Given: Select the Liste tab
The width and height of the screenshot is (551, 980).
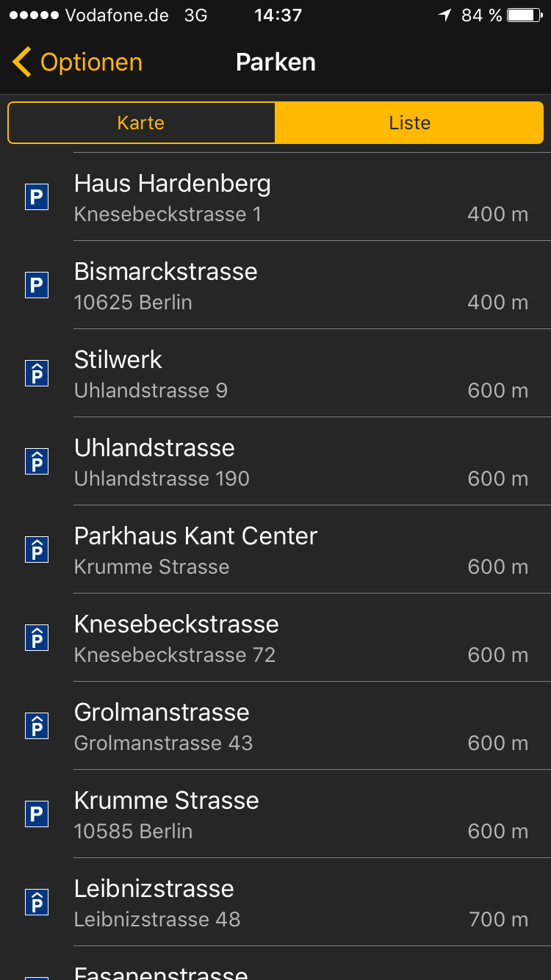Looking at the screenshot, I should (409, 123).
